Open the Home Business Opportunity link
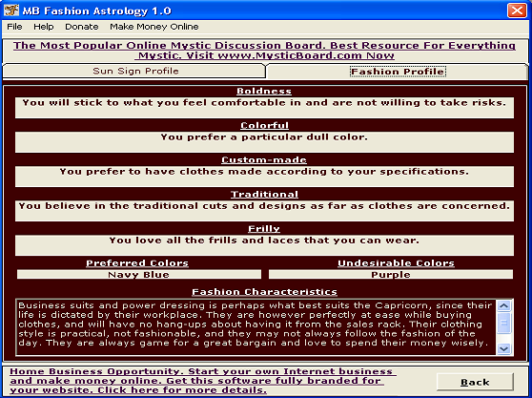 click(203, 381)
